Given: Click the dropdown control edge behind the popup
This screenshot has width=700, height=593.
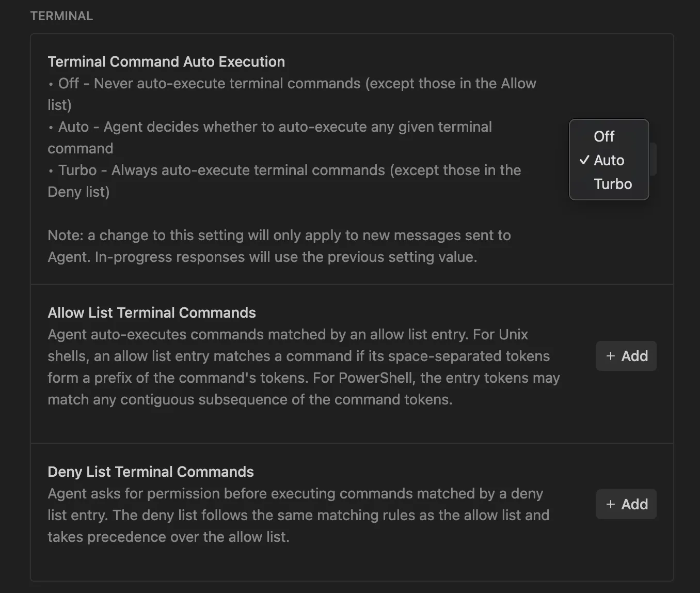Looking at the screenshot, I should tap(653, 159).
